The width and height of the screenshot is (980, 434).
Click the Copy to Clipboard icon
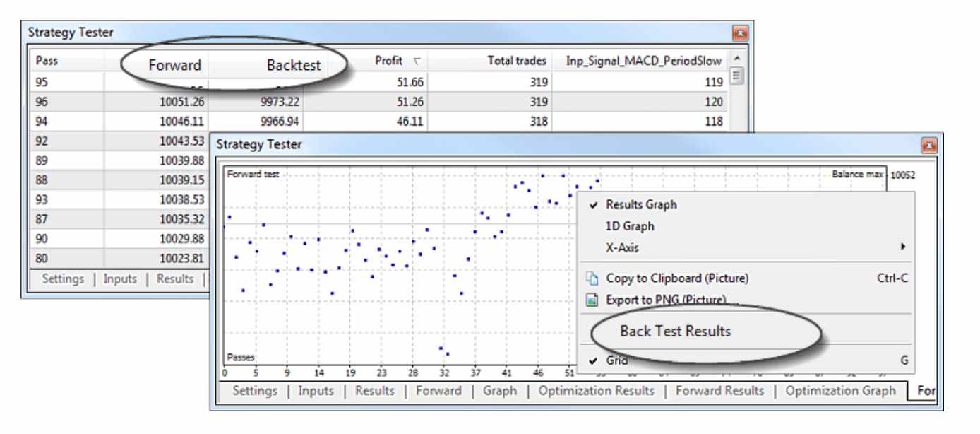(x=593, y=278)
